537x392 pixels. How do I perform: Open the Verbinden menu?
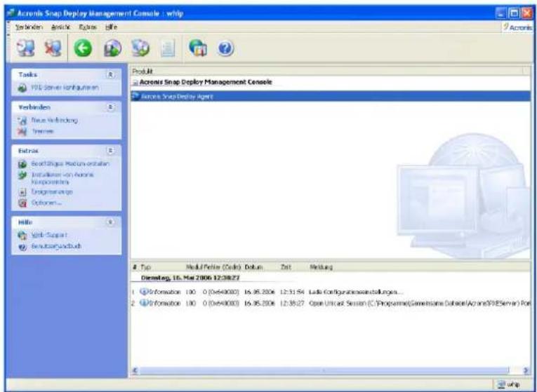pyautogui.click(x=29, y=27)
